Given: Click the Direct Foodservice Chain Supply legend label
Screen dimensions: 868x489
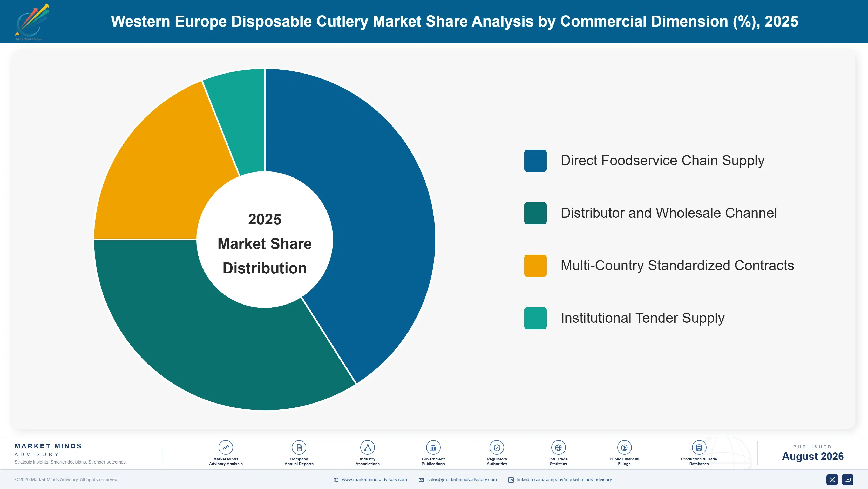Looking at the screenshot, I should click(x=662, y=161).
